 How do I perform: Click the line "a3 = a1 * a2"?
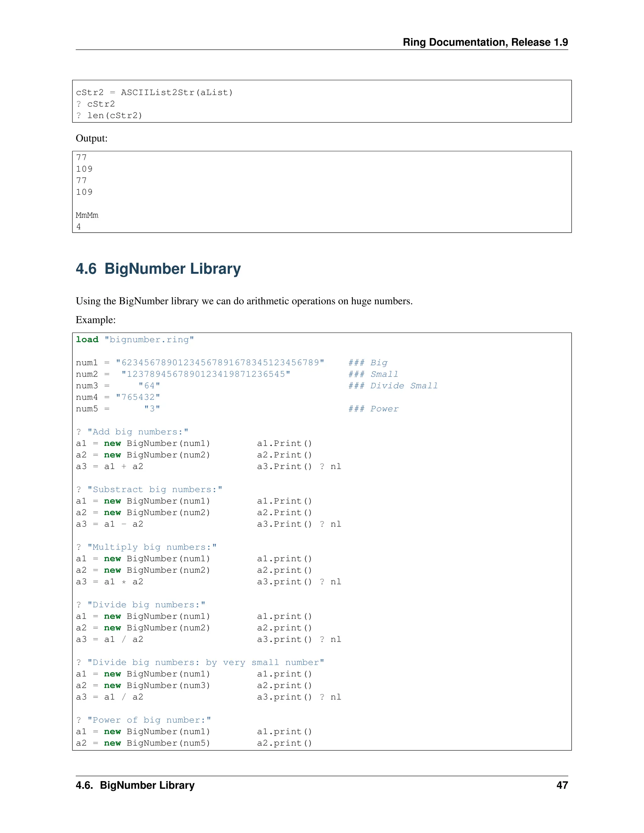click(109, 582)
